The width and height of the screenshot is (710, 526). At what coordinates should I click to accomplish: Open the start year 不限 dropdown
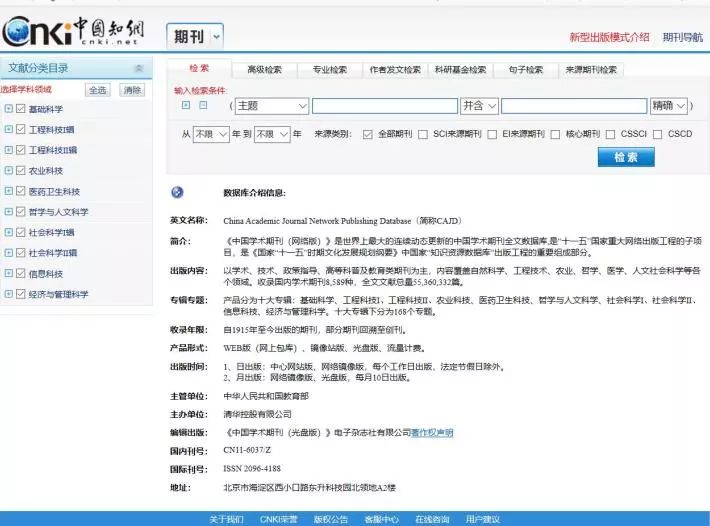211,134
